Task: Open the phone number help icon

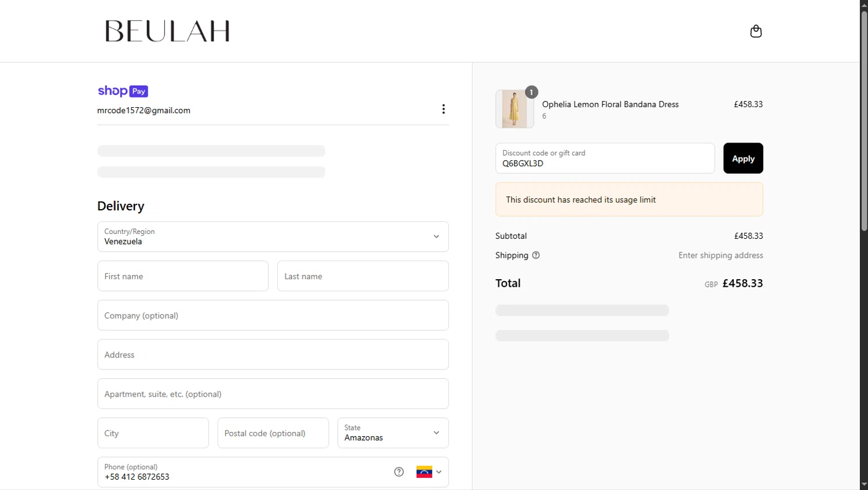Action: click(x=399, y=471)
